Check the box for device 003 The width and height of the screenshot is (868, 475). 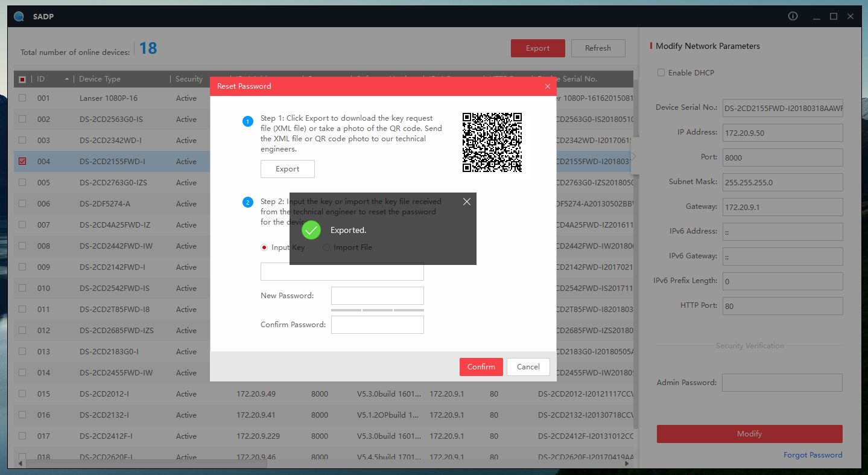pyautogui.click(x=22, y=140)
